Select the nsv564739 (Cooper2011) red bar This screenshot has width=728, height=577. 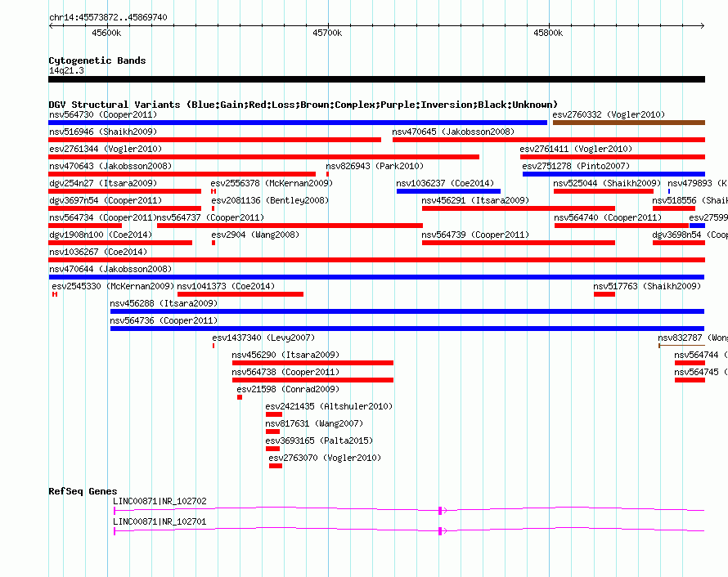[519, 243]
